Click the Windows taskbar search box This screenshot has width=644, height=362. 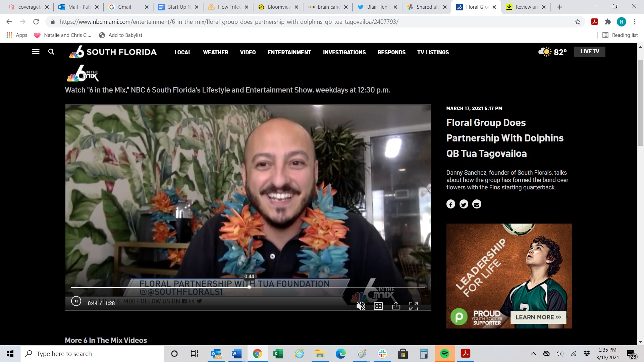click(x=93, y=354)
